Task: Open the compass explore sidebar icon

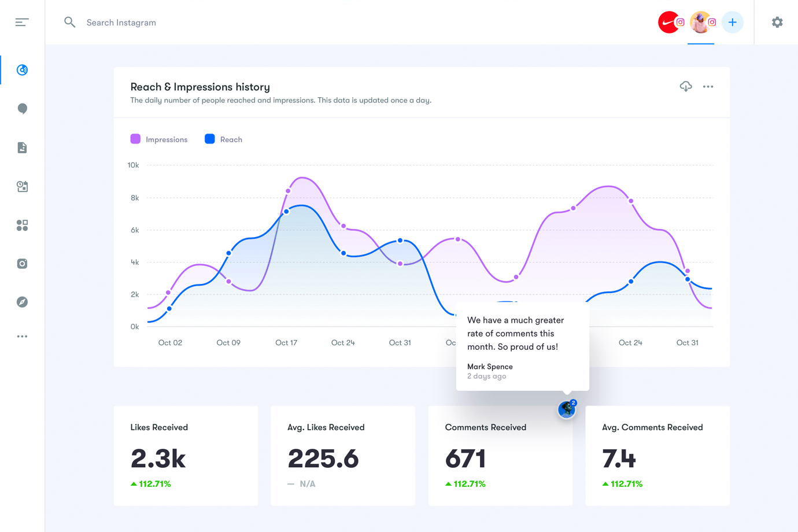Action: [x=22, y=302]
